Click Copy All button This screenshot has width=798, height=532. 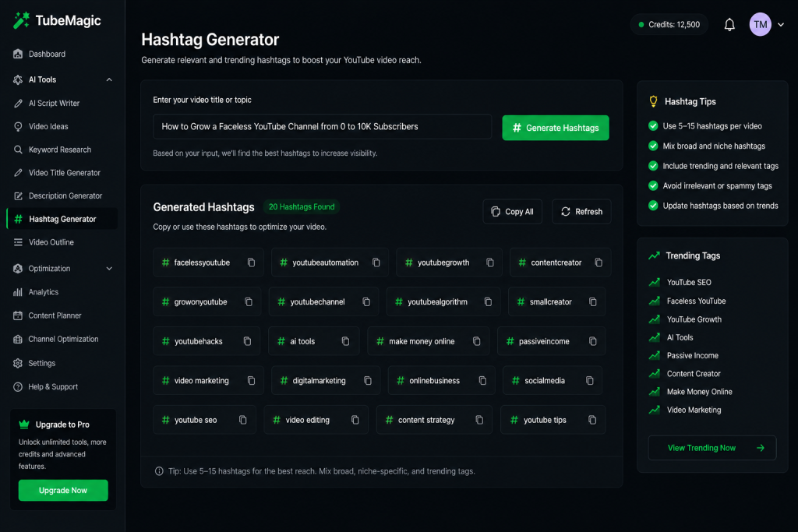[512, 212]
